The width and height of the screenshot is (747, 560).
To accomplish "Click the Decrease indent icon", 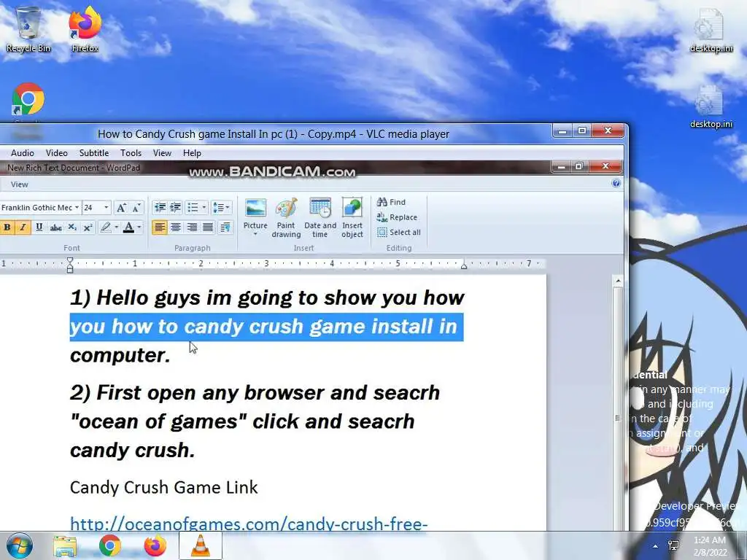I will pyautogui.click(x=160, y=208).
